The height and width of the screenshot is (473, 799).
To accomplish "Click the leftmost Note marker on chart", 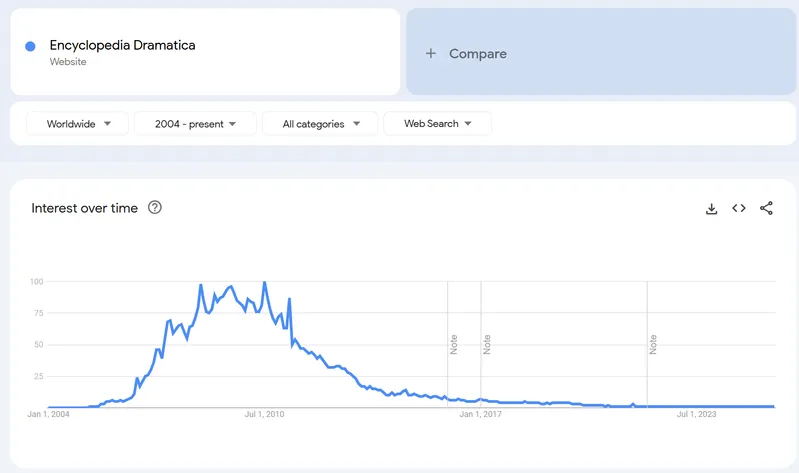I will 454,344.
